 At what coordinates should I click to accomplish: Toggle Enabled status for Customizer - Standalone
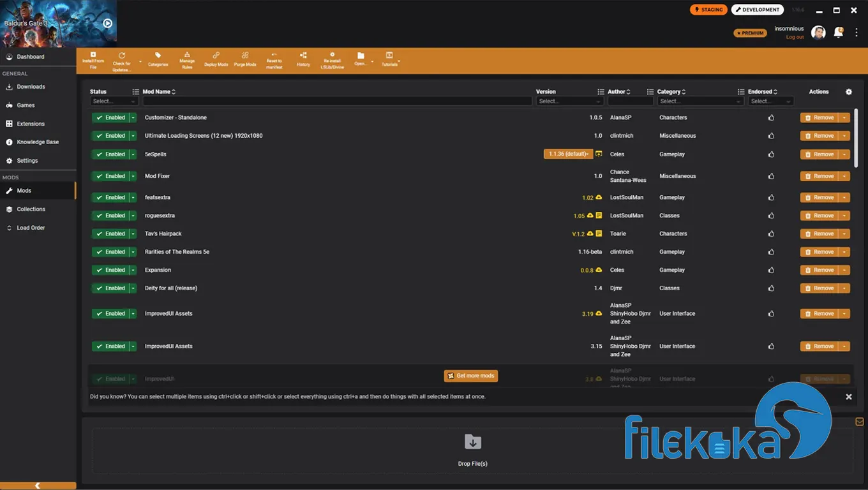click(110, 117)
